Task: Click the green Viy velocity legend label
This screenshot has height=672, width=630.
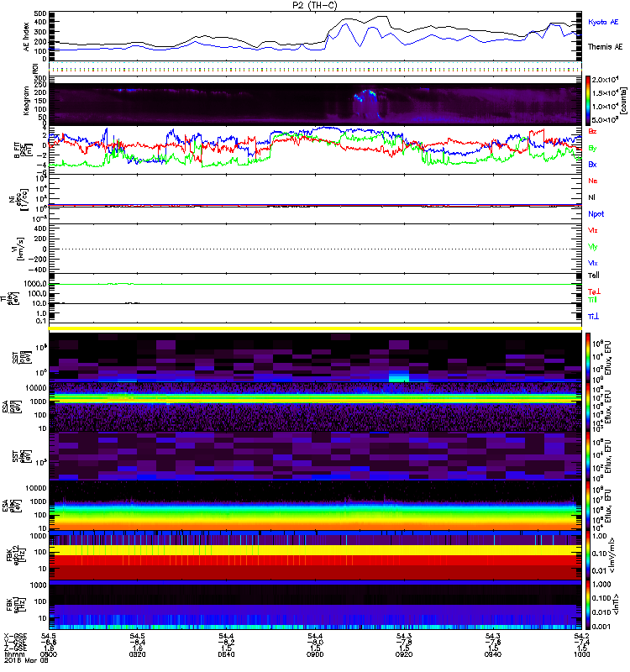Action: pyautogui.click(x=592, y=247)
